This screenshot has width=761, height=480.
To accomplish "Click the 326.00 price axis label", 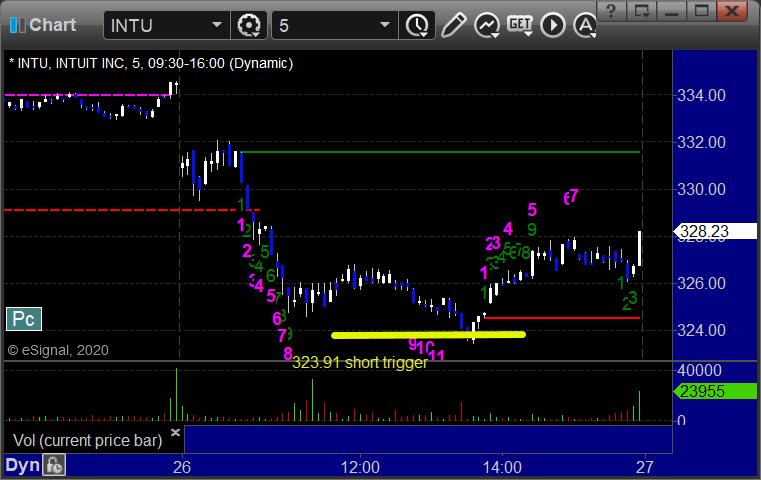I will 701,283.
